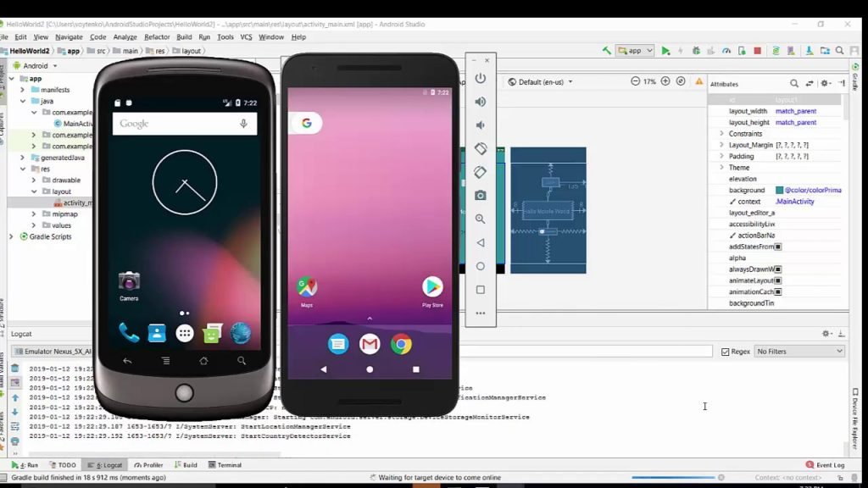Screen dimensions: 868x488
Task: Expand the Gradle Scripts tree node
Action: (x=11, y=237)
